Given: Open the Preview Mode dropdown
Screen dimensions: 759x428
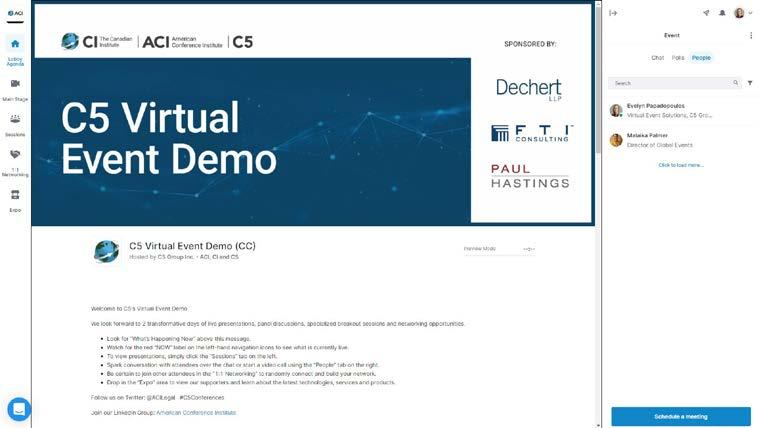Looking at the screenshot, I should tap(499, 249).
